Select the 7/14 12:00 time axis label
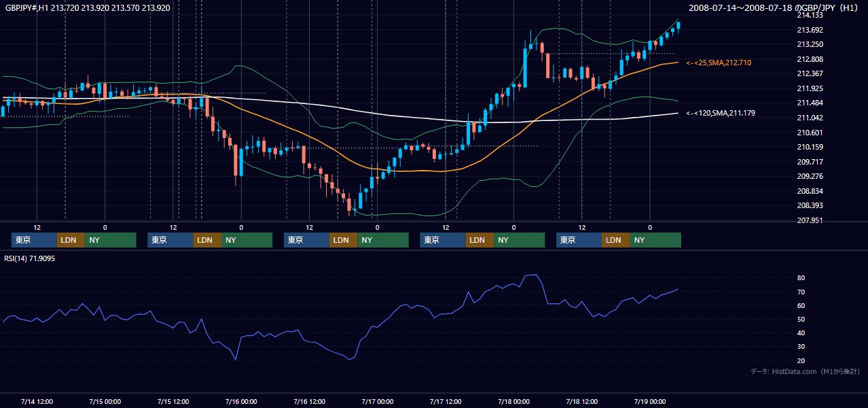This screenshot has width=868, height=408. [37, 401]
